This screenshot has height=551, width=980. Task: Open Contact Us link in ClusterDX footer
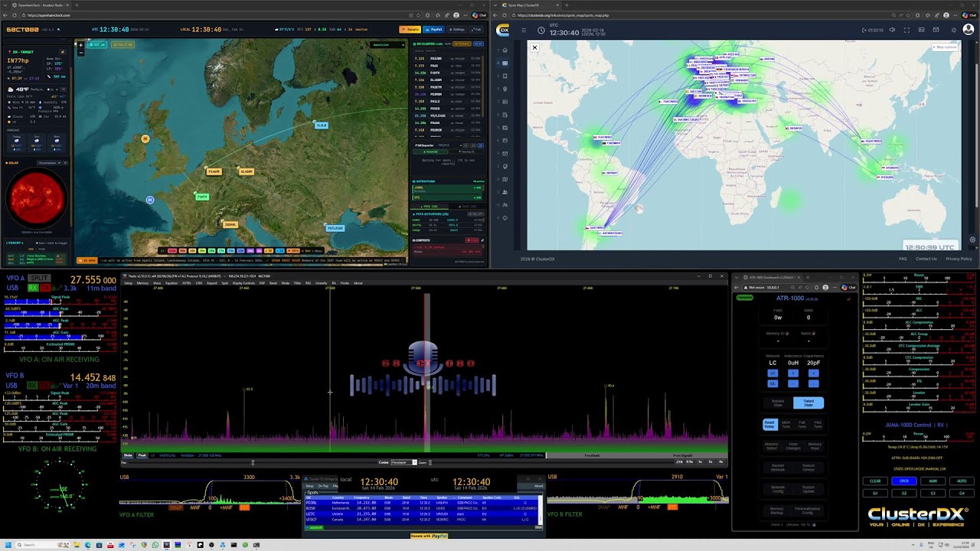926,259
